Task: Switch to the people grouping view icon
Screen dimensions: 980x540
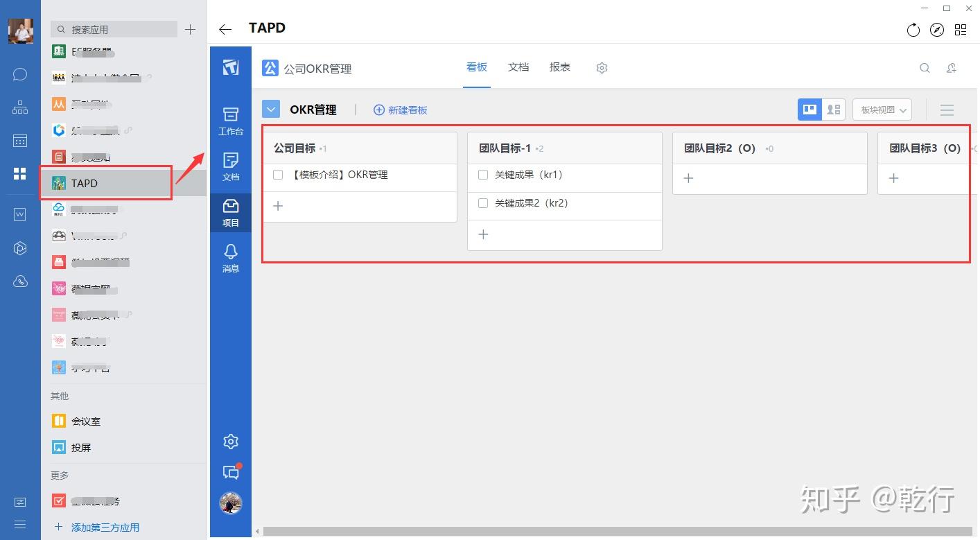Action: pos(834,109)
